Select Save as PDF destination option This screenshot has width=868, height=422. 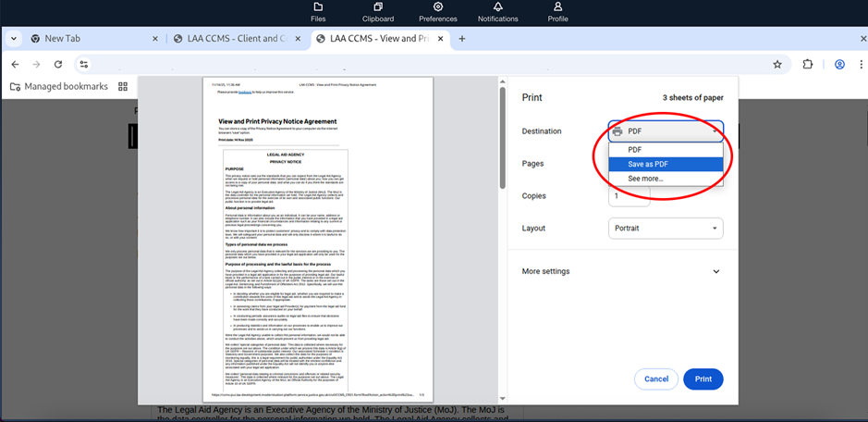pos(647,164)
